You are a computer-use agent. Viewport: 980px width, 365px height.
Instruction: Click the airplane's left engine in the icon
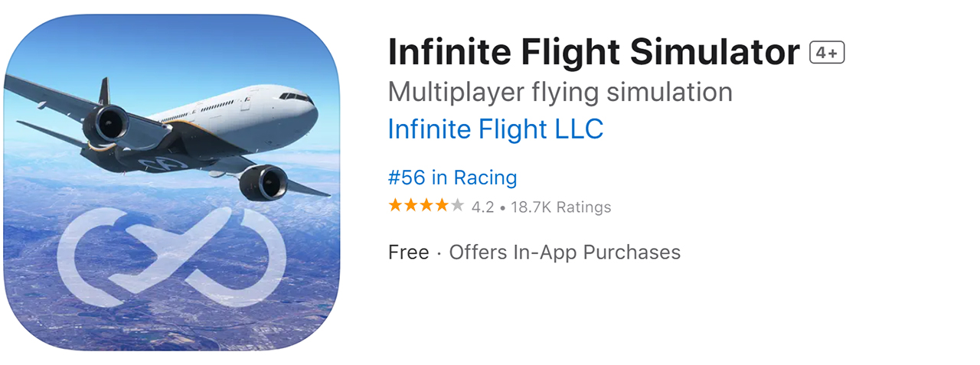[107, 125]
